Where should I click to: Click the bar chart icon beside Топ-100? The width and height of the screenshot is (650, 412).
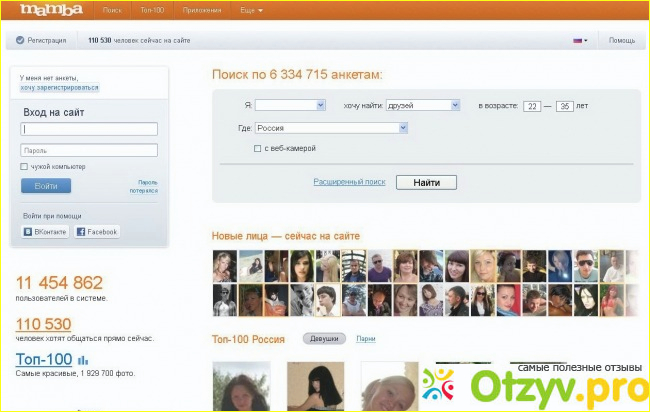pyautogui.click(x=83, y=360)
